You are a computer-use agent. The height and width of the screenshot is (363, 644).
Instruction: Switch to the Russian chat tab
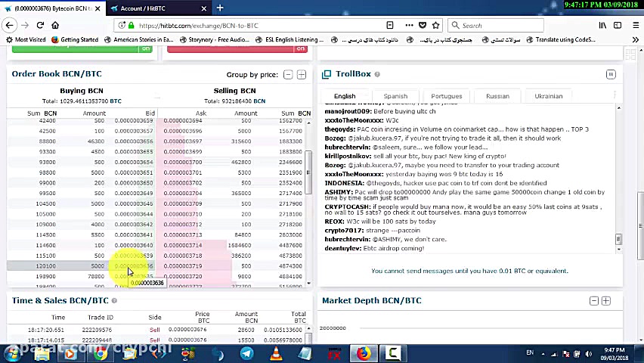[x=497, y=96]
